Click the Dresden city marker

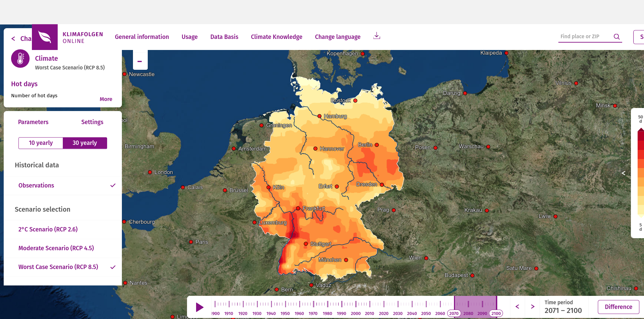[x=382, y=185]
